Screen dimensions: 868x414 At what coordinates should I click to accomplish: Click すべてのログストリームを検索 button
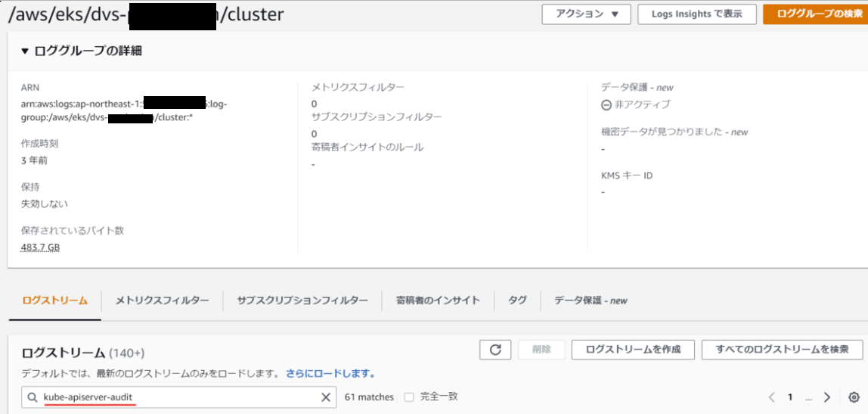783,350
